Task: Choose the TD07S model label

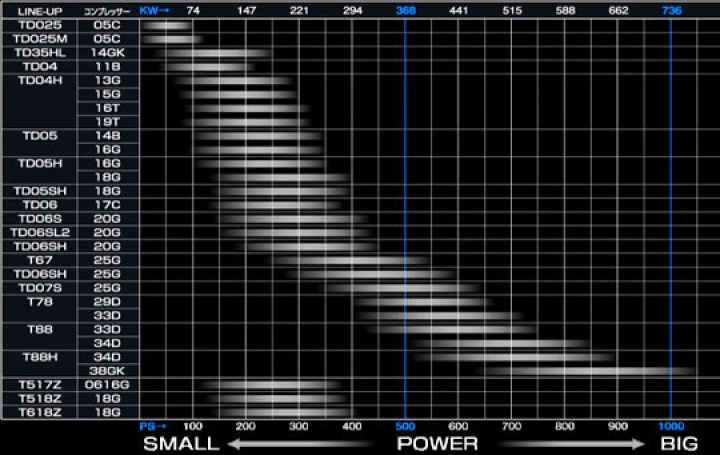Action: pyautogui.click(x=39, y=288)
